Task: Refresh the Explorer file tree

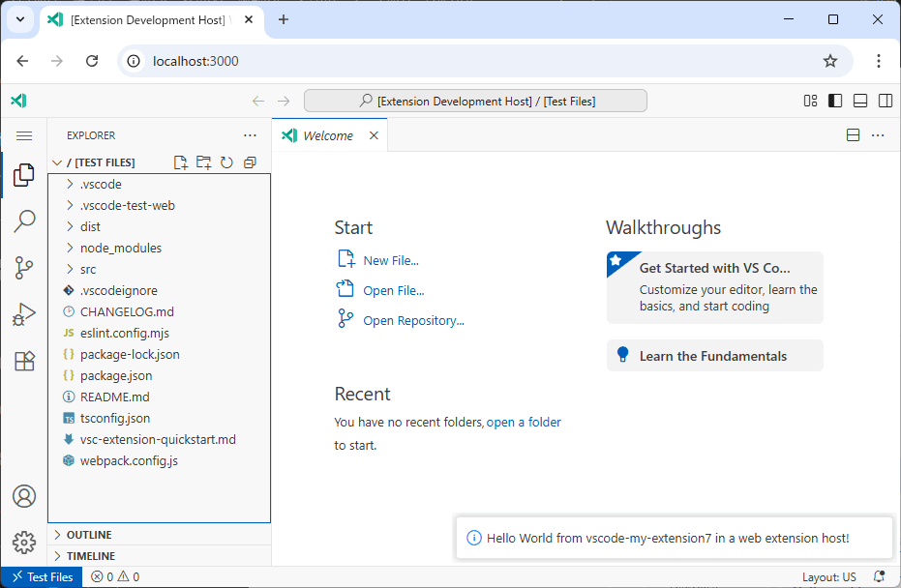Action: coord(226,162)
